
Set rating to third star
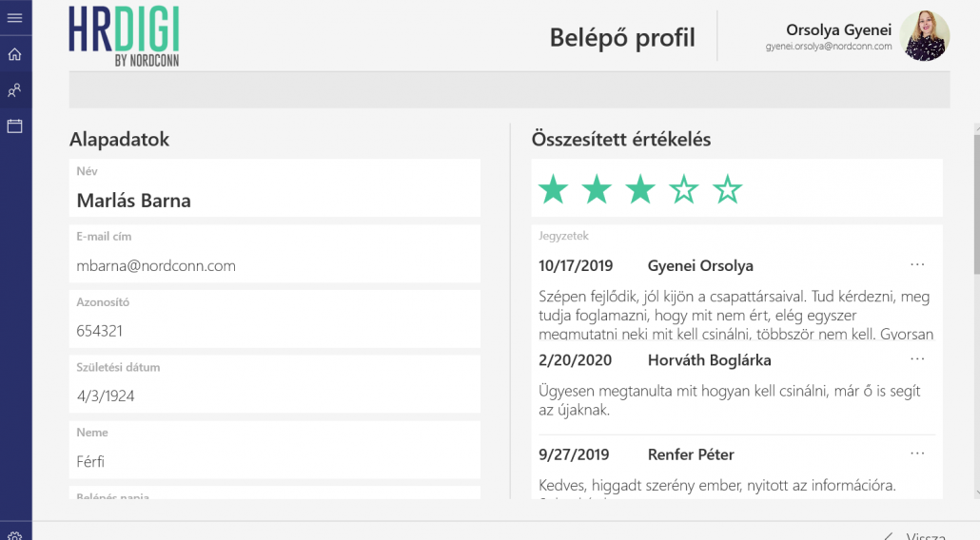coord(640,189)
